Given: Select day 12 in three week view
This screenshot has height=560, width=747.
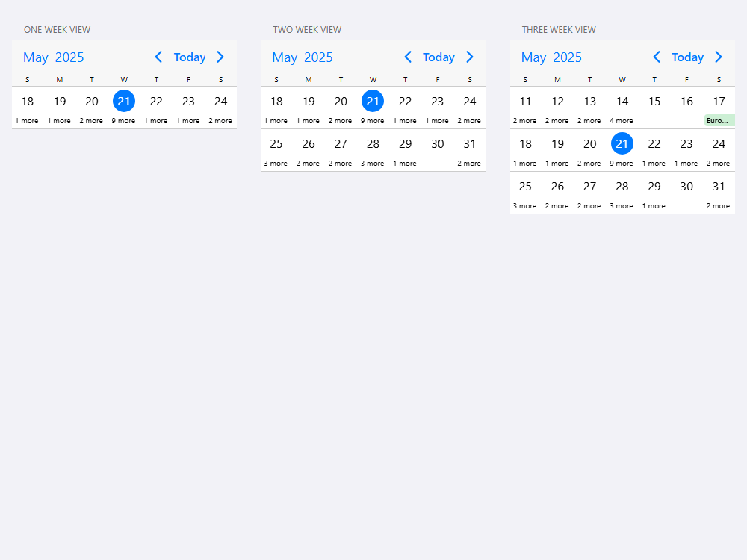Looking at the screenshot, I should (557, 101).
